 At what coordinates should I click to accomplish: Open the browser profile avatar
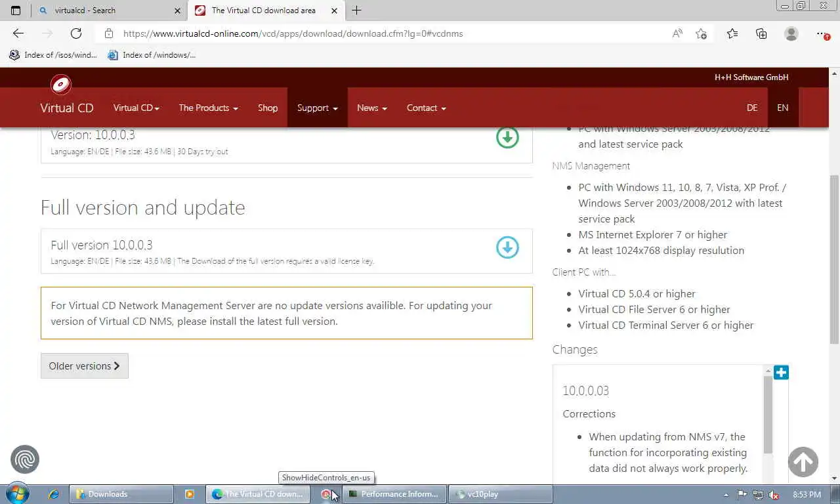click(x=791, y=33)
